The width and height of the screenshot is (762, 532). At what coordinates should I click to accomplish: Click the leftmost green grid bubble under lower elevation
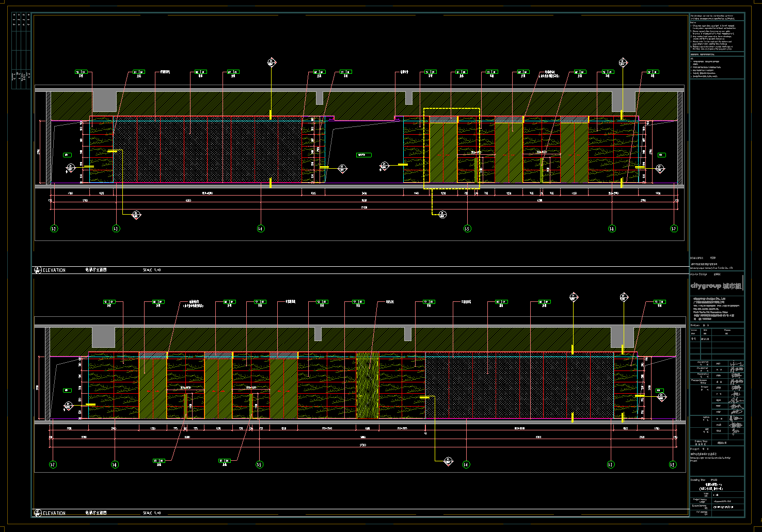click(53, 465)
